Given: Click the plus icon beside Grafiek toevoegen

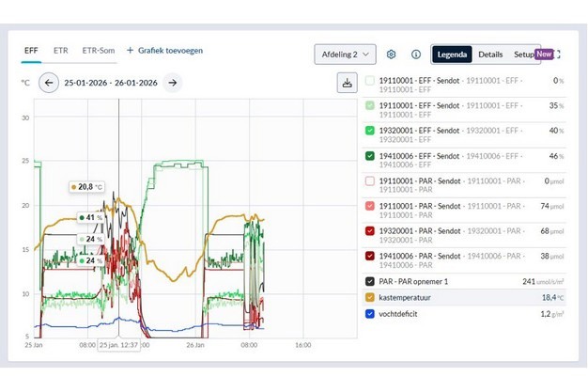Looking at the screenshot, I should point(131,50).
